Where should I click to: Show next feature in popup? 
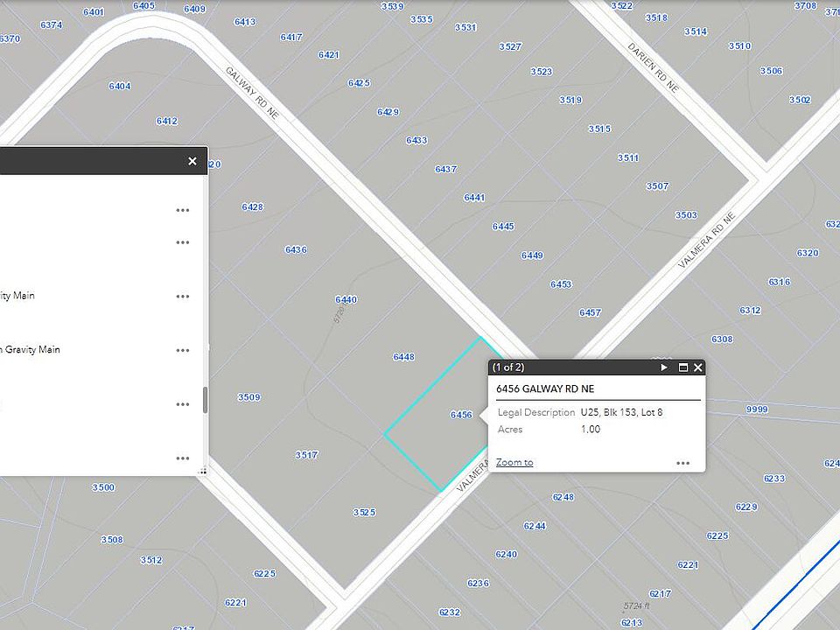[x=664, y=367]
